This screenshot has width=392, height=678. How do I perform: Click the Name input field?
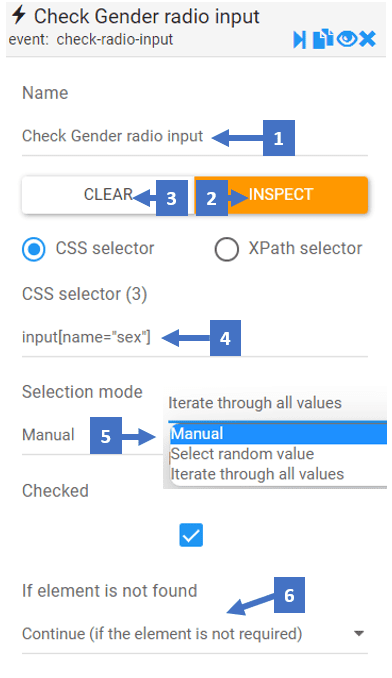(195, 136)
